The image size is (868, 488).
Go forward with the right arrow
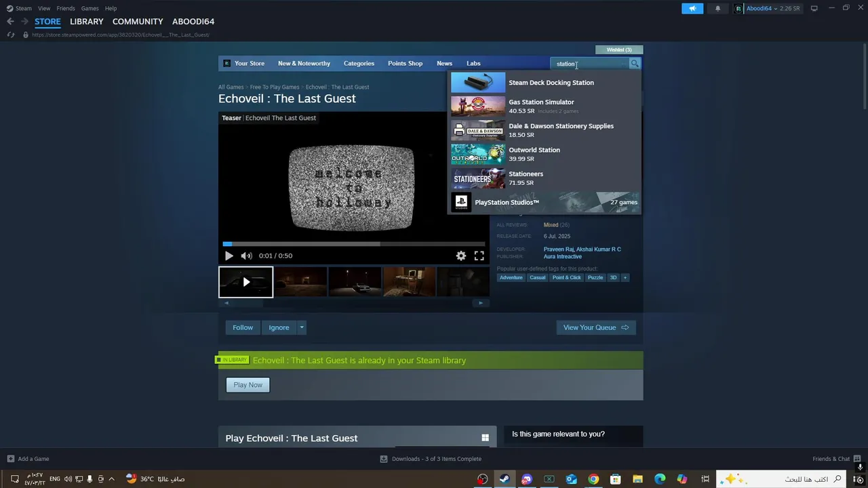(x=24, y=22)
